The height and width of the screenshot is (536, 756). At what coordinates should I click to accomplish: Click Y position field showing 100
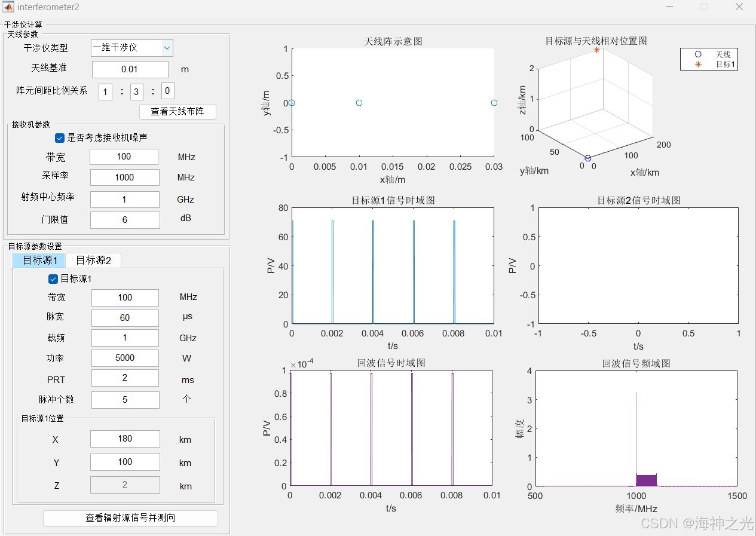click(125, 462)
